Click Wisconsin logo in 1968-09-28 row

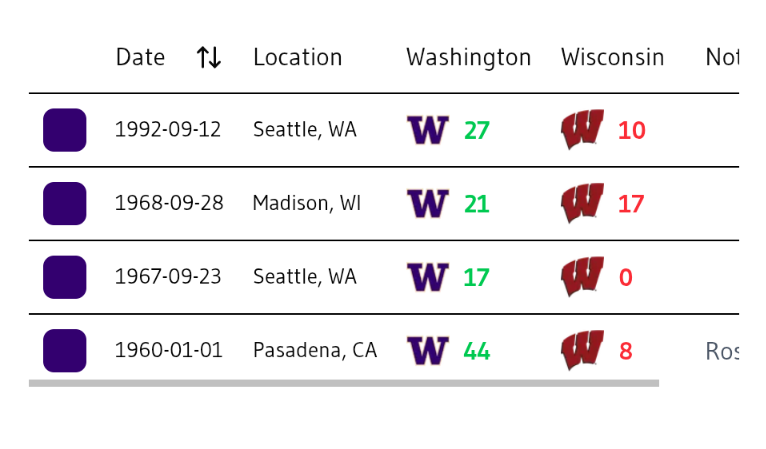click(x=582, y=203)
